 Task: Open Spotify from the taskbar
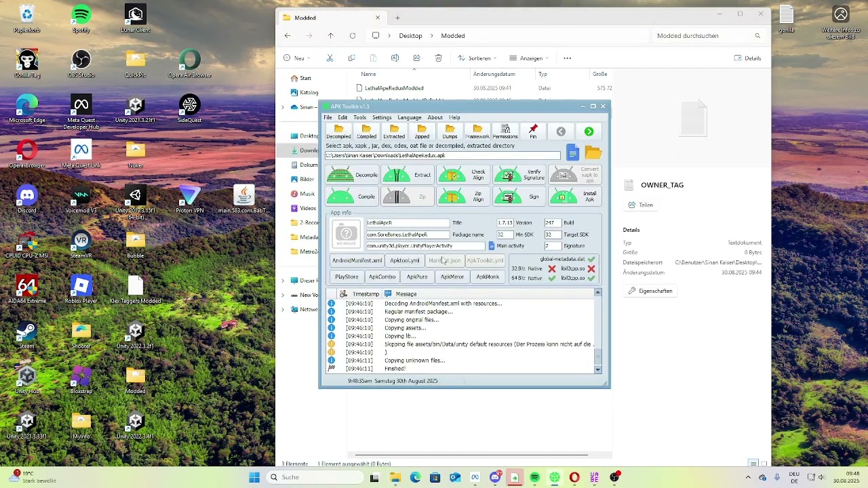click(534, 477)
